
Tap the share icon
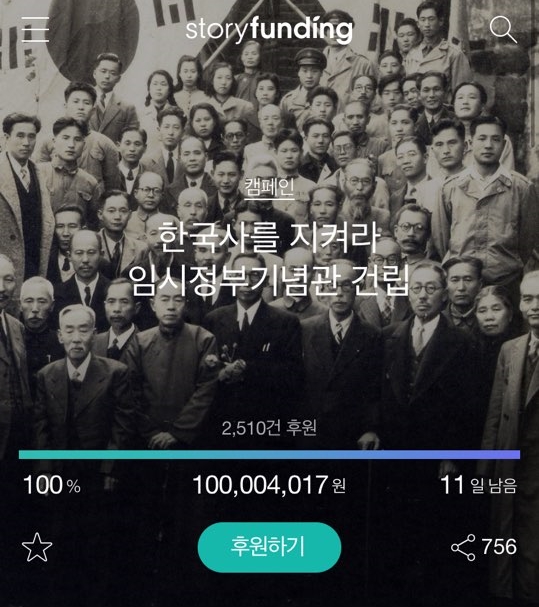tap(463, 547)
